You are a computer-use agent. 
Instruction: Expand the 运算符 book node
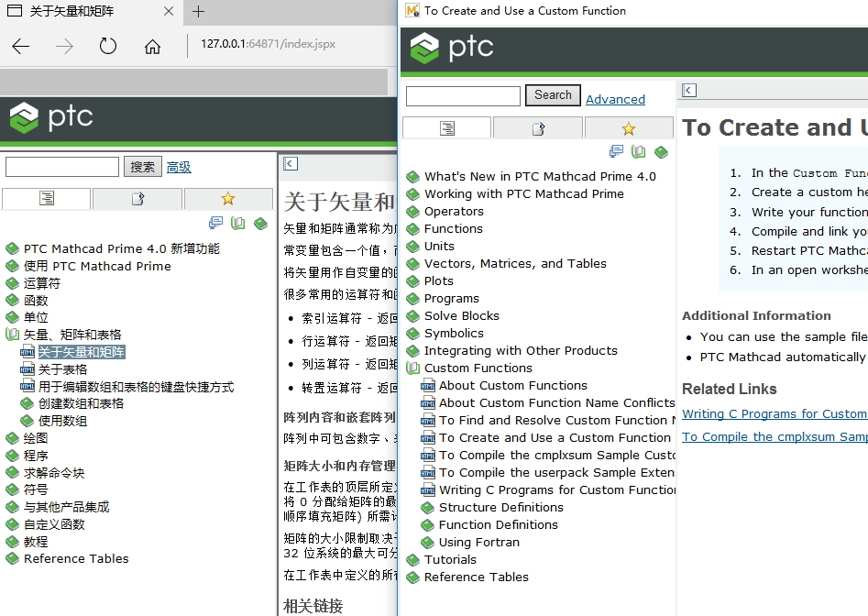pos(12,284)
